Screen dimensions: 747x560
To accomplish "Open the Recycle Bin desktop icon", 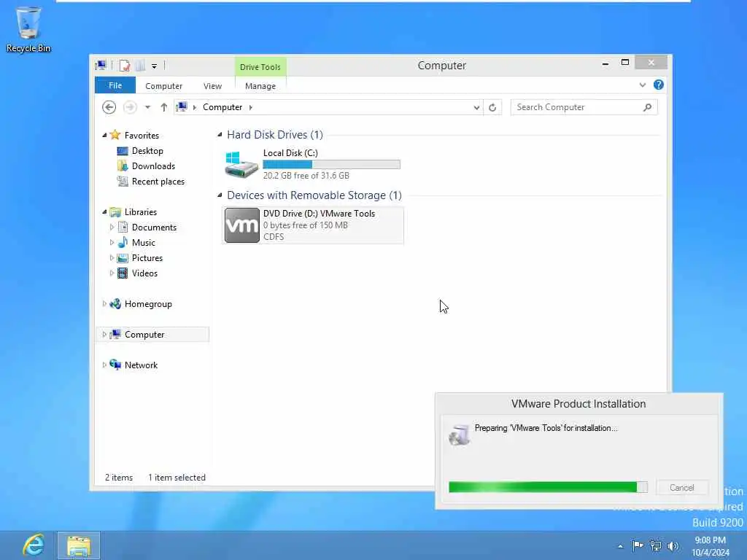I will 28,29.
